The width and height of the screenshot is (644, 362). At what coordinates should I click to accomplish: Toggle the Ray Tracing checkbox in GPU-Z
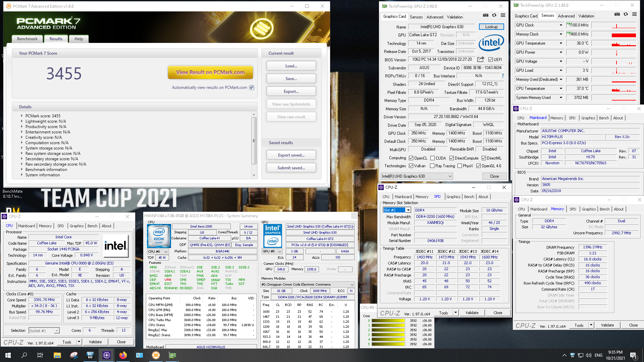432,166
